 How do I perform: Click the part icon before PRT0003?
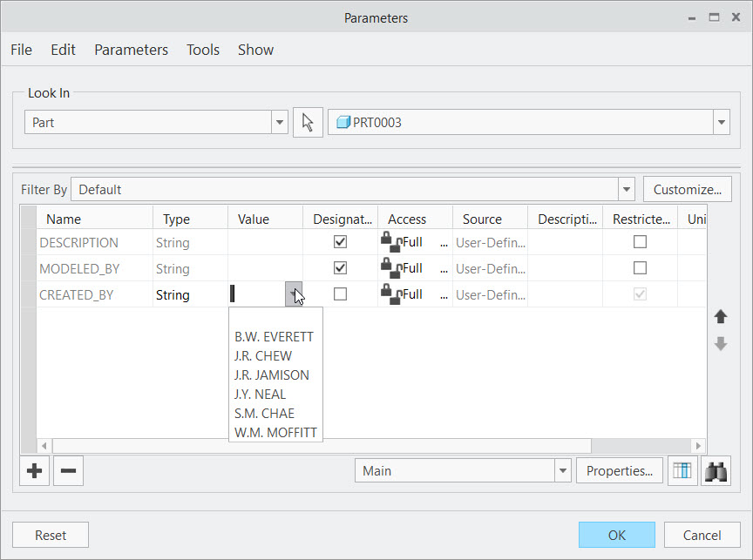click(343, 122)
